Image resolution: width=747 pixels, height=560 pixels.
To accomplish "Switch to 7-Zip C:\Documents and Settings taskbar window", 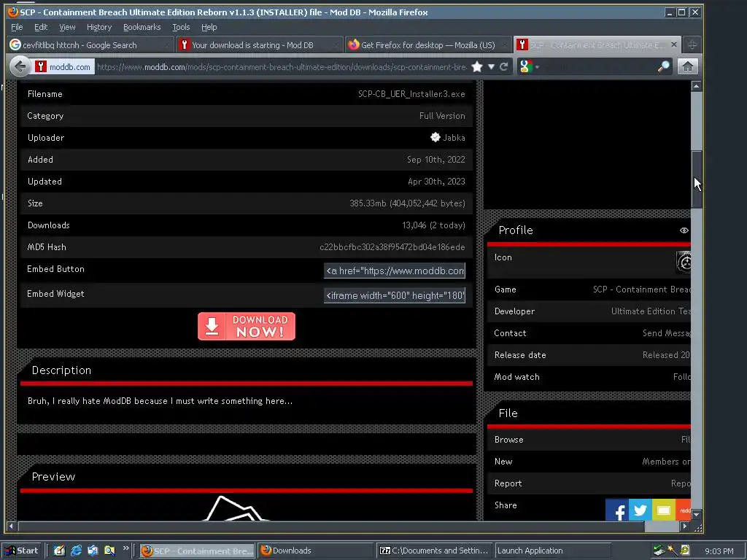I will 435,551.
